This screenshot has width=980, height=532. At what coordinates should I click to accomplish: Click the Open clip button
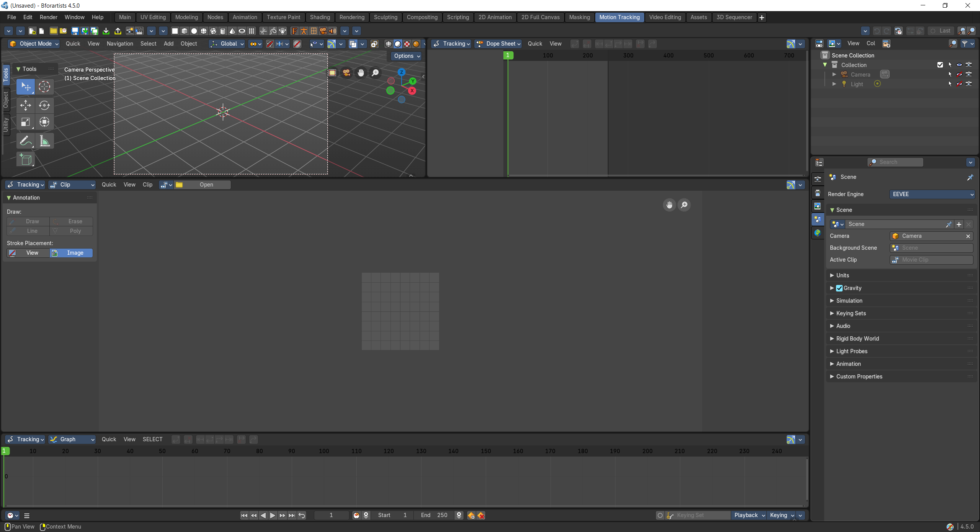(x=203, y=185)
